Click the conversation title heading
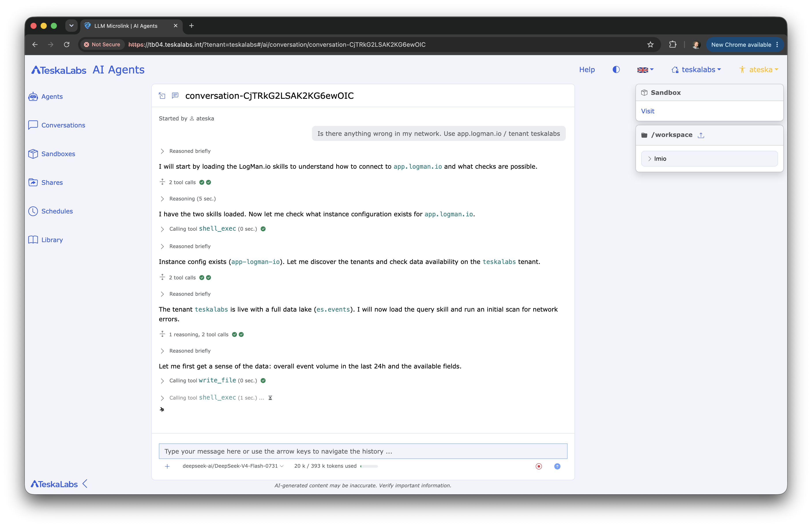 [x=269, y=96]
